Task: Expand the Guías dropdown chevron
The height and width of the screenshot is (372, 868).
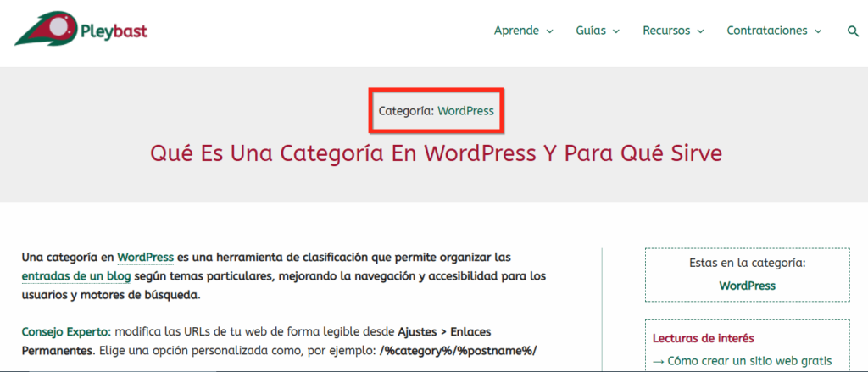Action: coord(616,31)
